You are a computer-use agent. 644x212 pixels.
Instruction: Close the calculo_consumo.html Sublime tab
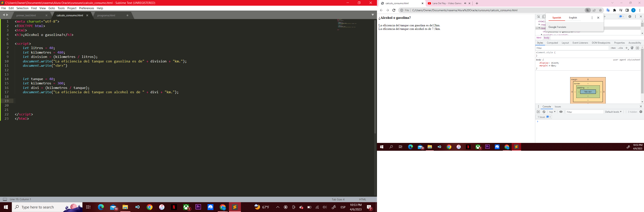tap(87, 15)
